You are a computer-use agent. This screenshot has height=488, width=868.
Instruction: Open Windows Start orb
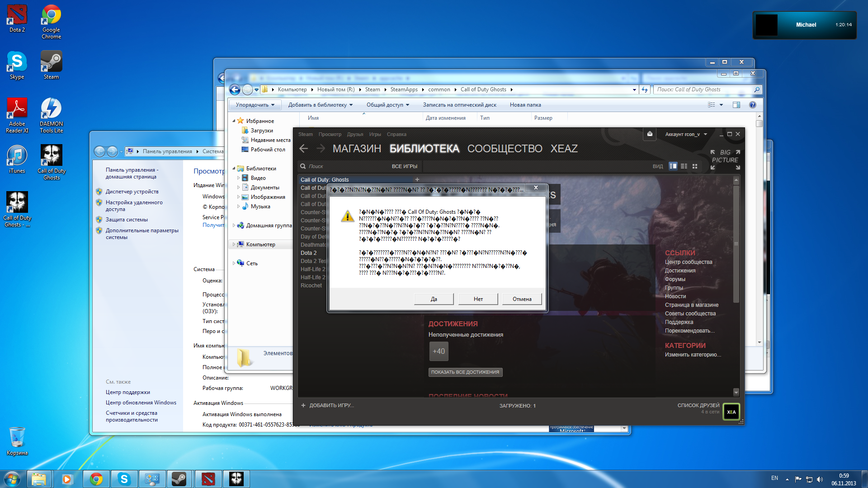tap(12, 479)
